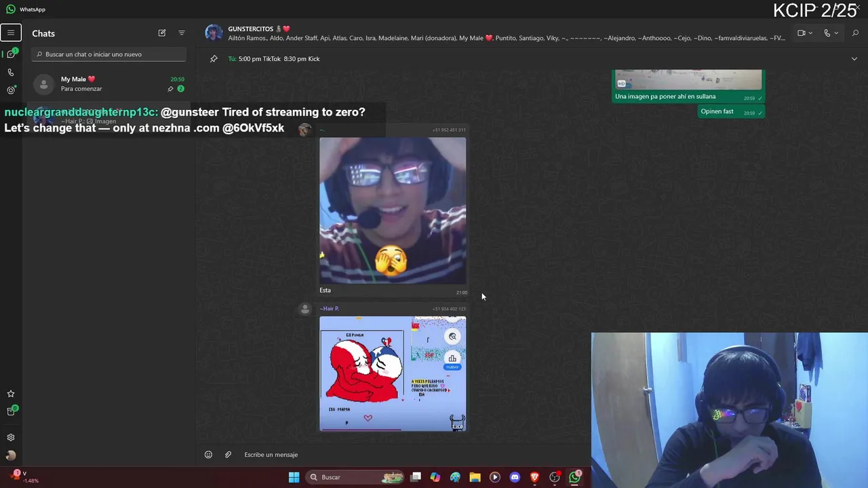Open the attach file paperclip
The width and height of the screenshot is (868, 488).
click(x=228, y=455)
